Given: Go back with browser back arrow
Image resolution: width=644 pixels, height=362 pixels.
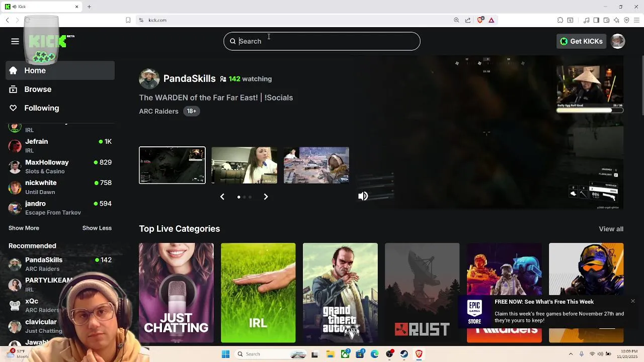Looking at the screenshot, I should click(x=7, y=20).
